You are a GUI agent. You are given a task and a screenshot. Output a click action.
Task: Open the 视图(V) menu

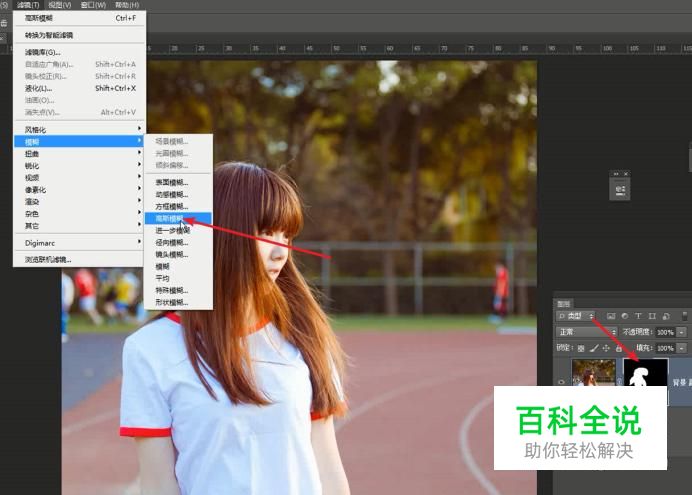point(60,5)
